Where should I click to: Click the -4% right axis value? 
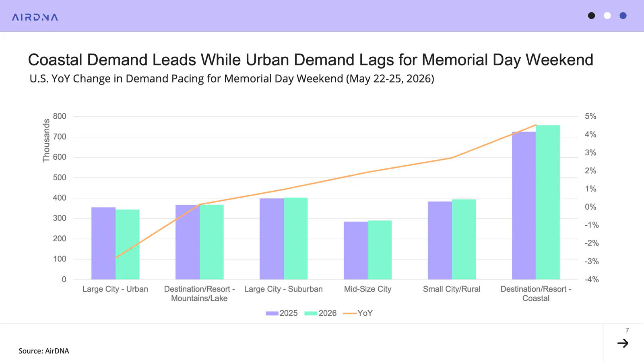pos(592,279)
